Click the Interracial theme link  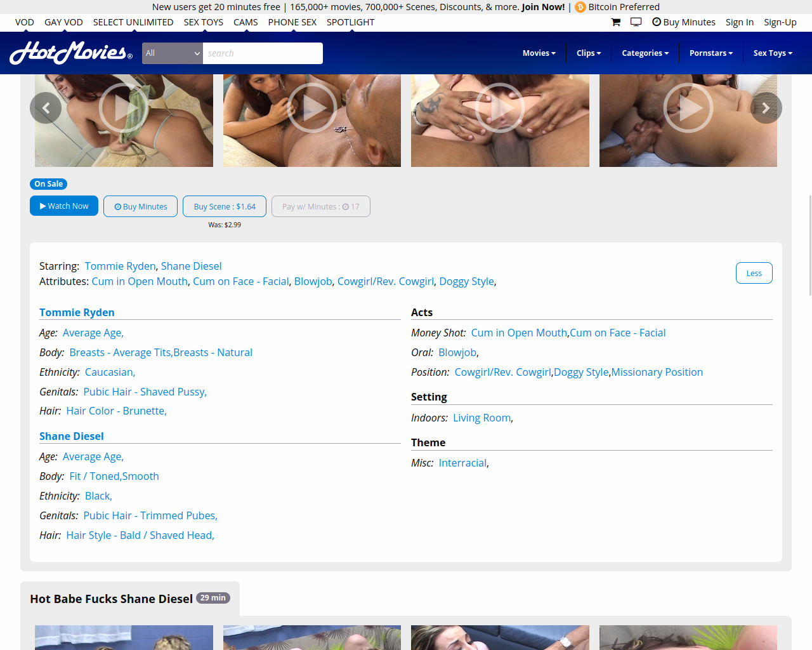(x=463, y=463)
